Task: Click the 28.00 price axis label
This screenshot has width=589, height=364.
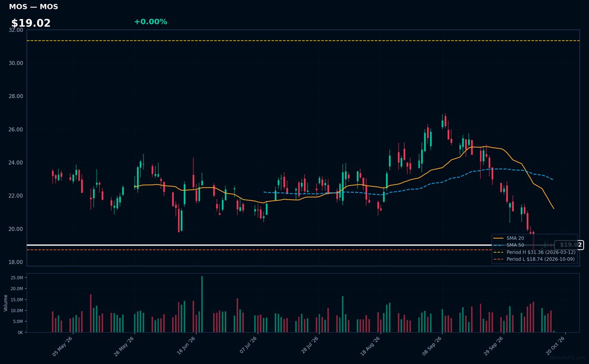Action: coord(16,96)
